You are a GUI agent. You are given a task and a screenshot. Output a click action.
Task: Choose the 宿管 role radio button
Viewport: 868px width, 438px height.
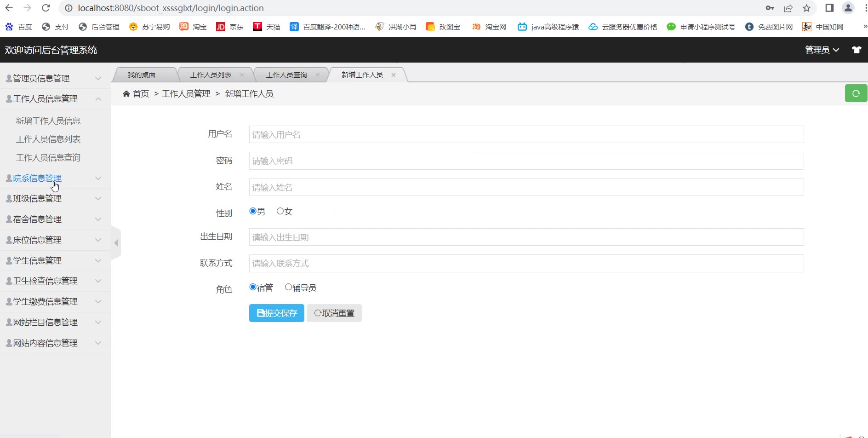pyautogui.click(x=253, y=287)
